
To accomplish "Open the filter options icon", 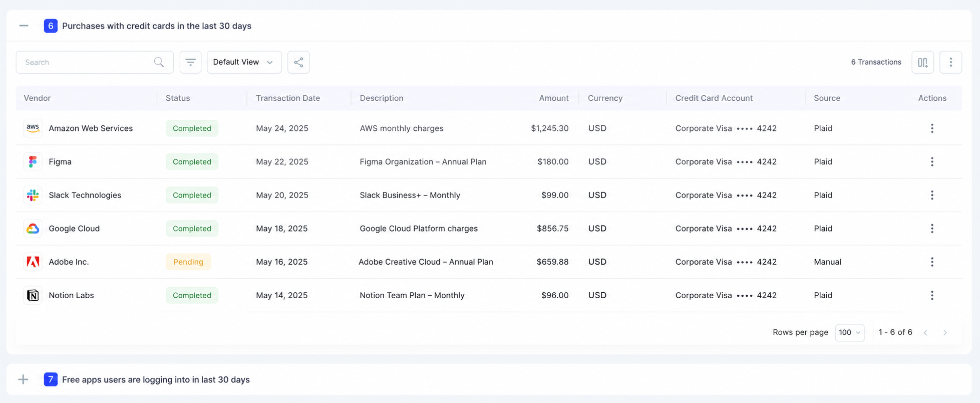I will 190,62.
